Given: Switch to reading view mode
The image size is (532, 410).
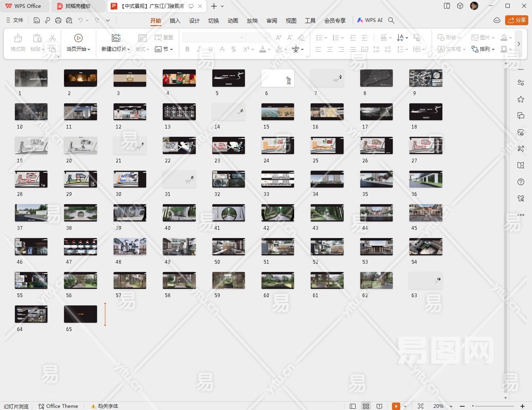Looking at the screenshot, I should click(379, 406).
